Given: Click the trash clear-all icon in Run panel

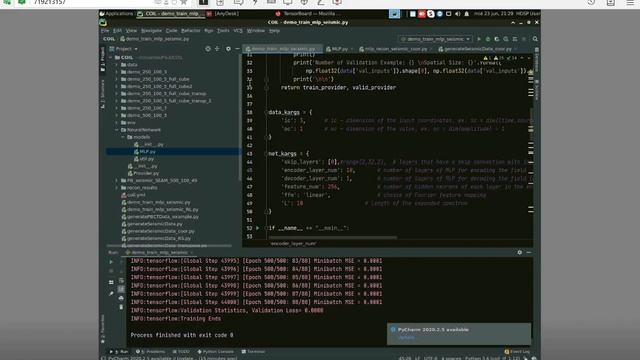Looking at the screenshot, I should pos(121,307).
